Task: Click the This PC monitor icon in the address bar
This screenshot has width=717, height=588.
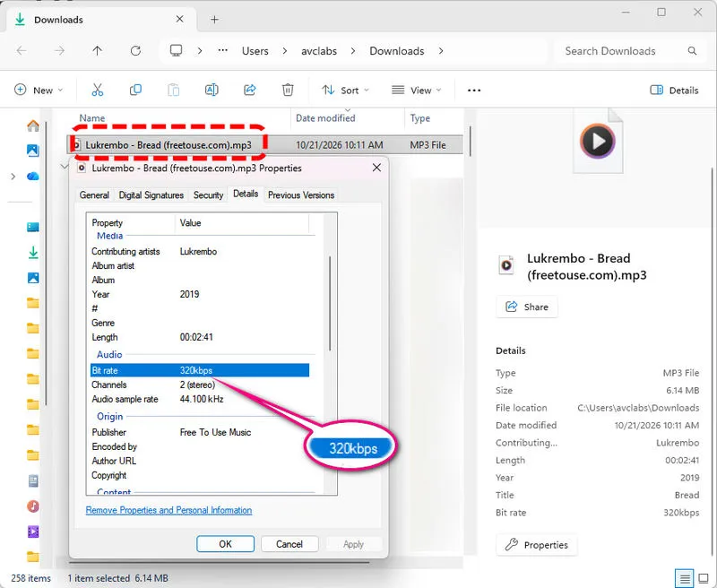Action: 176,50
